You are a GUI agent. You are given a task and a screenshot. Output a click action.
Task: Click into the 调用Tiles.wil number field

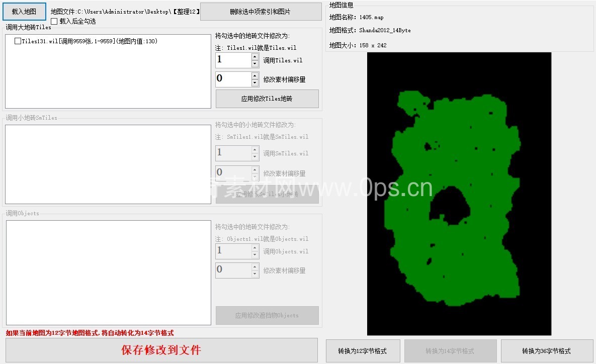[x=233, y=60]
